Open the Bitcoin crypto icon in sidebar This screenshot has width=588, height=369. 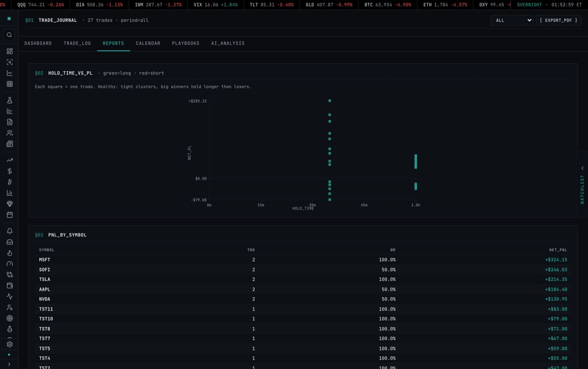(x=10, y=182)
